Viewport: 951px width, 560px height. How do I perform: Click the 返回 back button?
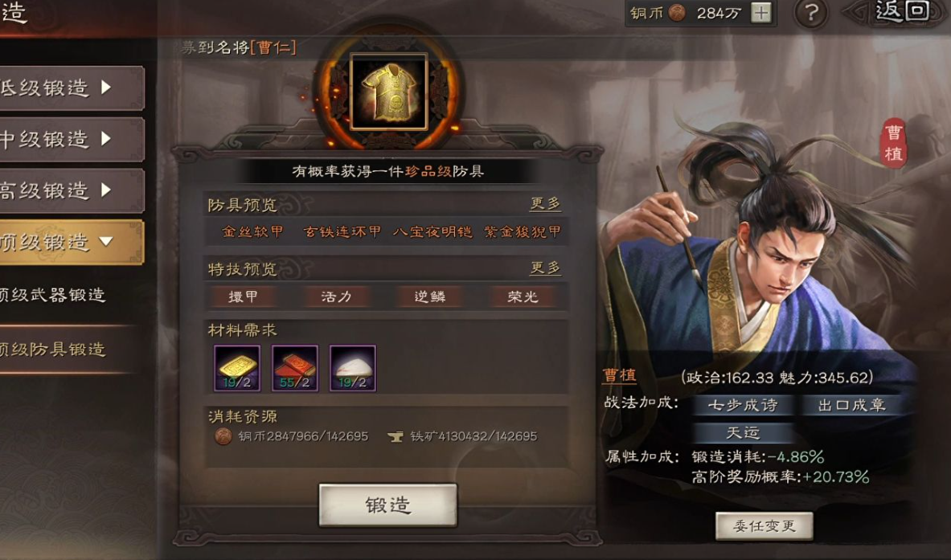[902, 12]
